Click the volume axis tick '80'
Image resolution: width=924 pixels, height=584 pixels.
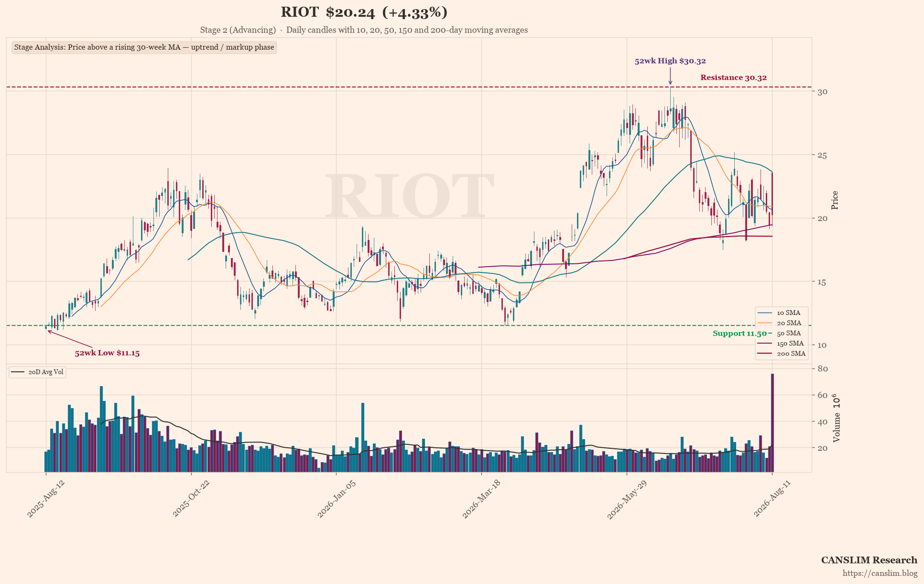tap(823, 369)
